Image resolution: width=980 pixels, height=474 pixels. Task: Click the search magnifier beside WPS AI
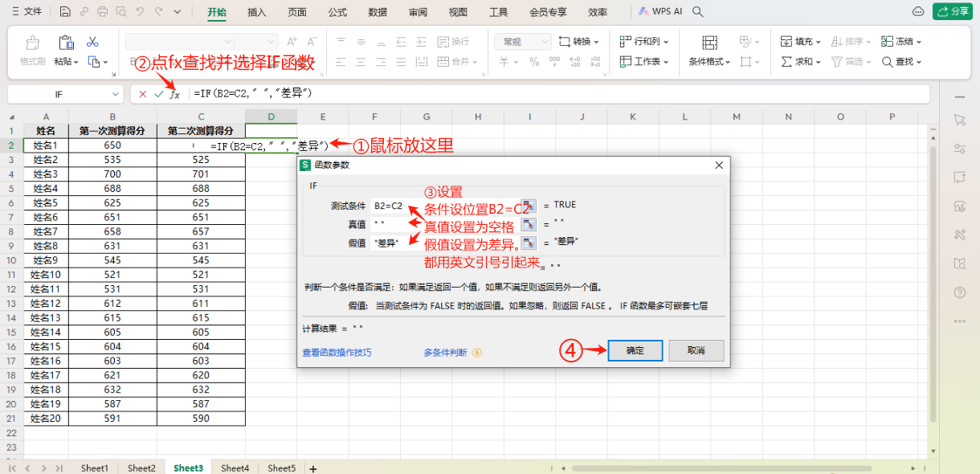[698, 11]
